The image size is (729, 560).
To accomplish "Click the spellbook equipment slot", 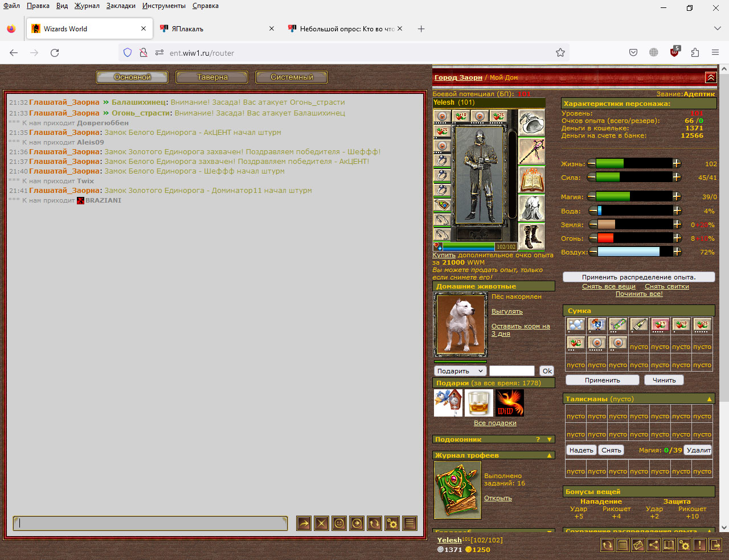I will click(531, 180).
